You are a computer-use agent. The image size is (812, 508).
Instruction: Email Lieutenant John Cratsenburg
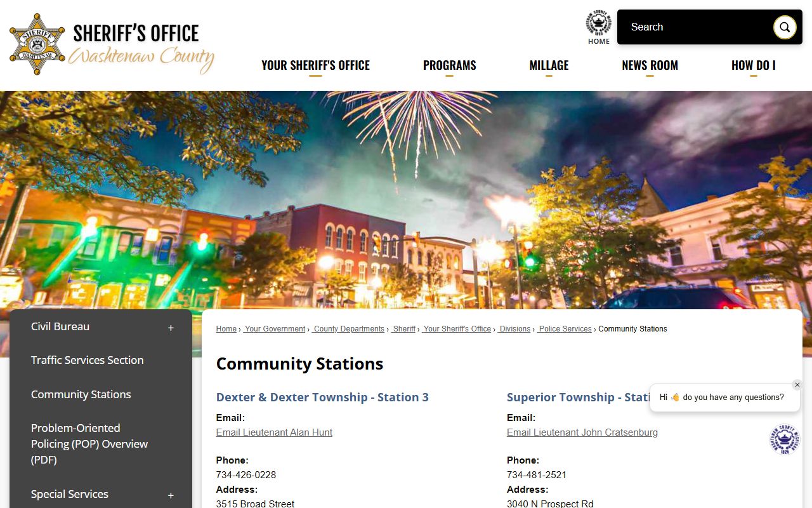coord(582,432)
